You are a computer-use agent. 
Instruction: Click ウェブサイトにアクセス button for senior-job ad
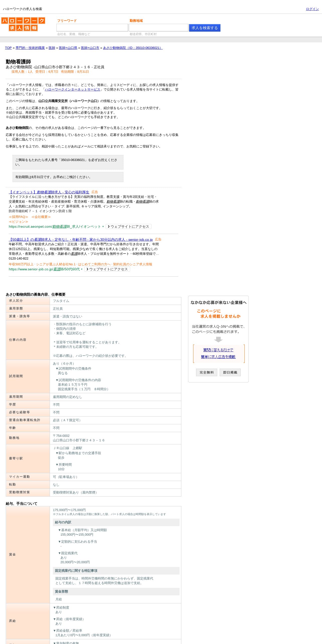click(x=107, y=269)
